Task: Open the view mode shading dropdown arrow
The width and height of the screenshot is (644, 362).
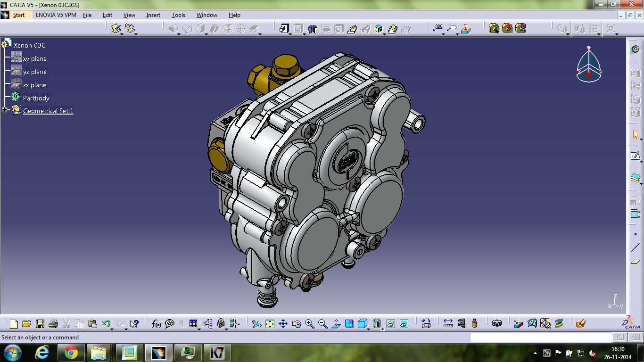Action: pos(382,329)
